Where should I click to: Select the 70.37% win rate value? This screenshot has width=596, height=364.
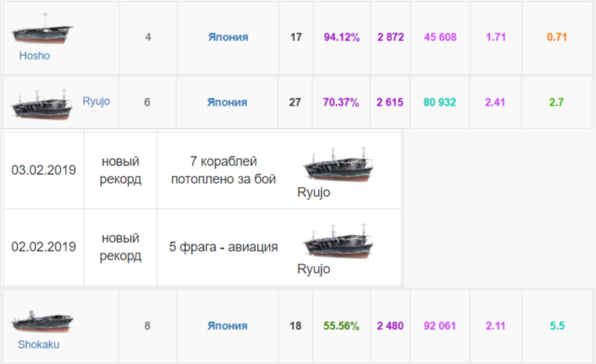click(341, 102)
